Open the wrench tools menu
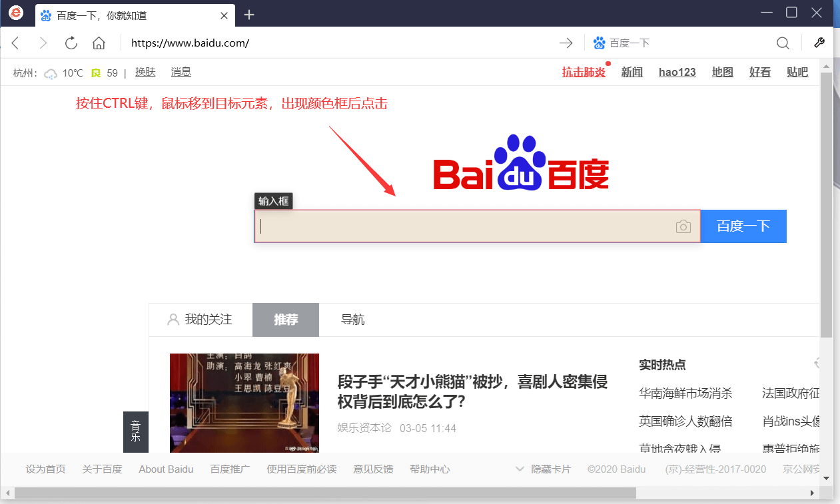The height and width of the screenshot is (504, 840). [x=819, y=43]
